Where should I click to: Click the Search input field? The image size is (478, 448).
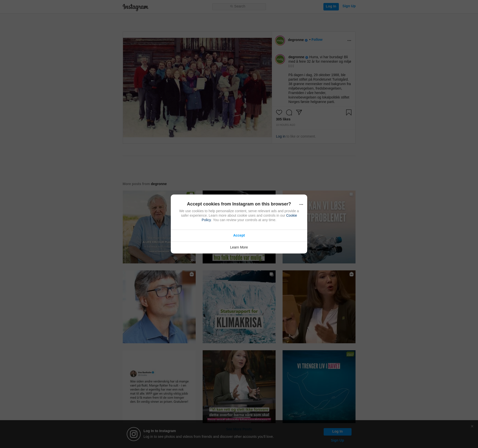239,7
